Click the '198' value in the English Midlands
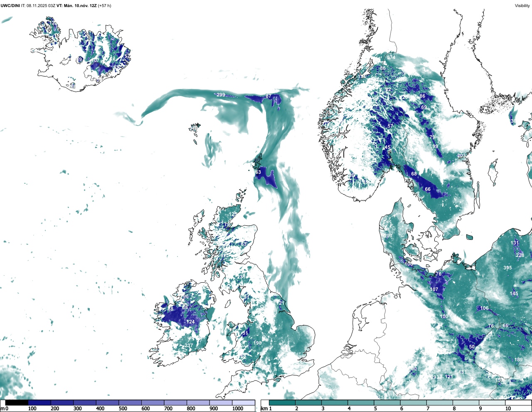 click(258, 343)
